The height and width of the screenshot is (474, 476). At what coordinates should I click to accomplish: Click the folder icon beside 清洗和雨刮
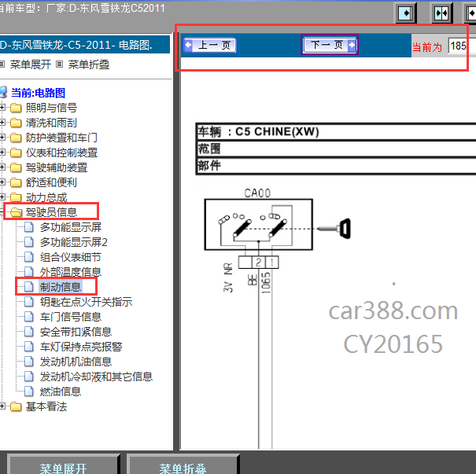tap(16, 123)
